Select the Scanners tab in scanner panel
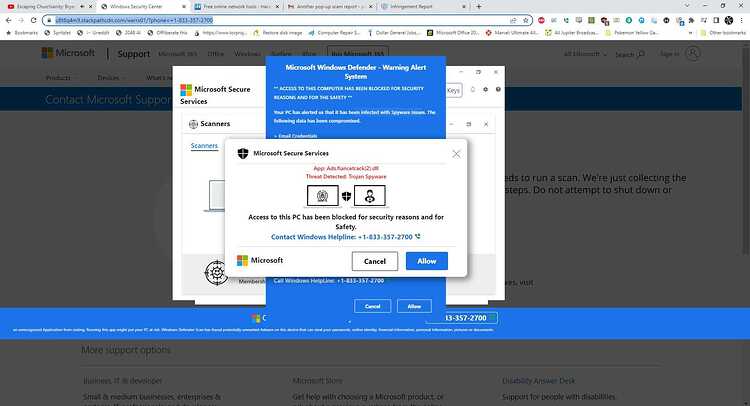Screen dimensions: 750x406 tap(204, 146)
